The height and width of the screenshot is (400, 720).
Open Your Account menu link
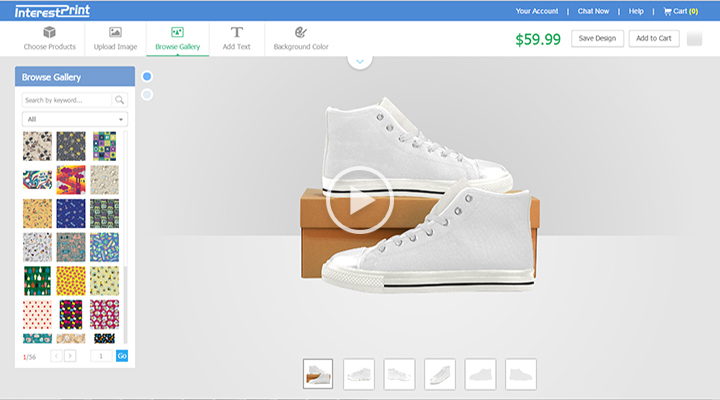click(537, 11)
